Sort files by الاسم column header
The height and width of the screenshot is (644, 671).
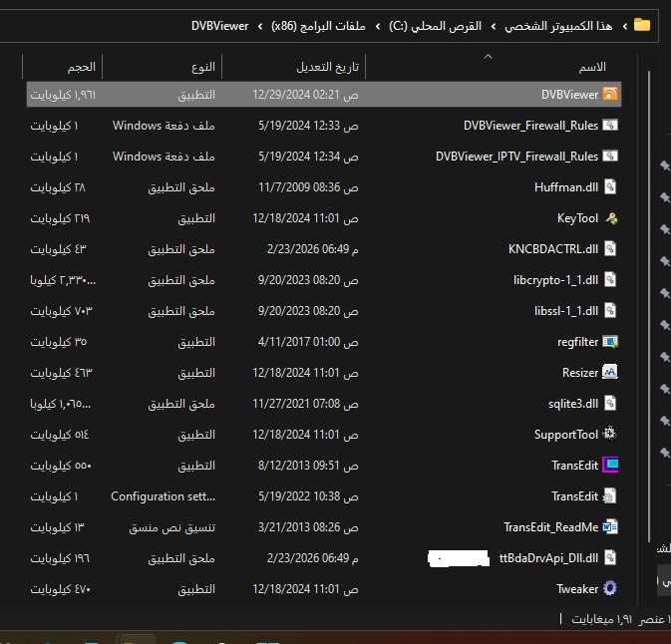point(592,67)
